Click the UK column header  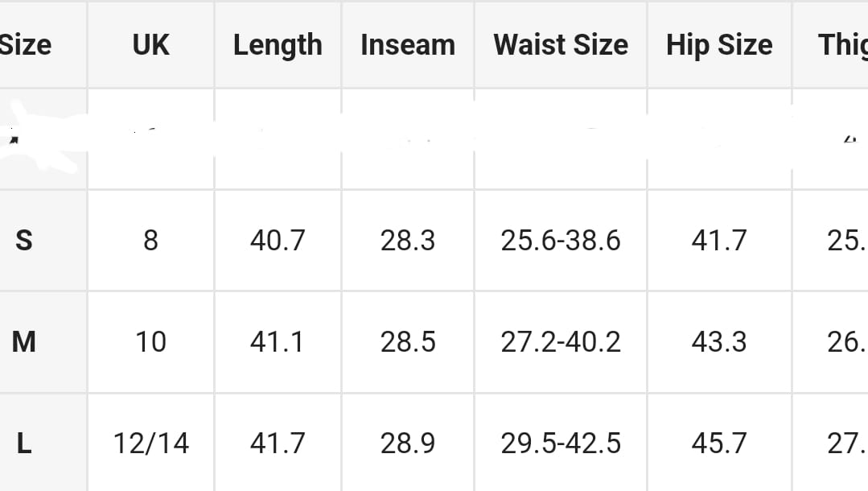pos(150,45)
